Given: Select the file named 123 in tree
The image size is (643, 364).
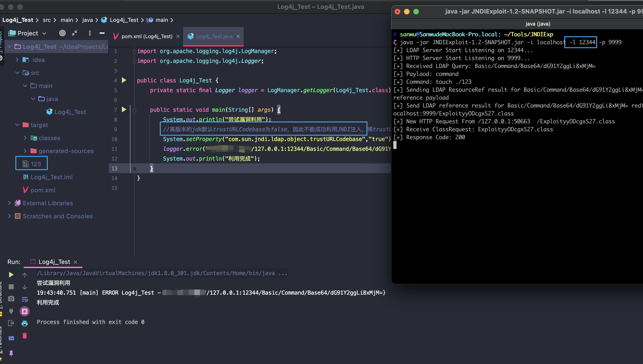Looking at the screenshot, I should [x=31, y=164].
